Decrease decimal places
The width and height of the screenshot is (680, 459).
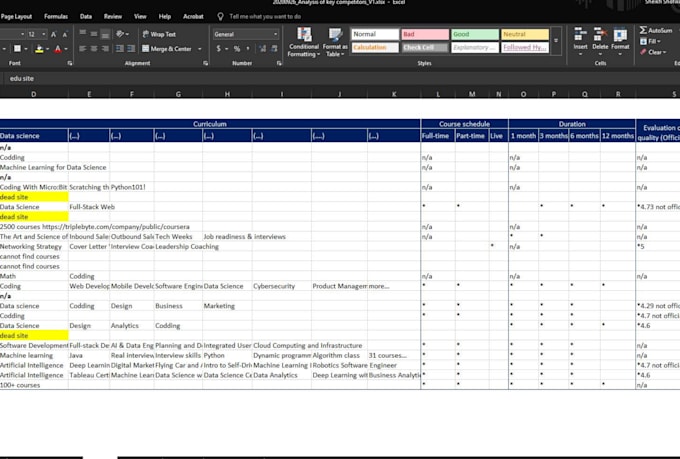pos(274,49)
